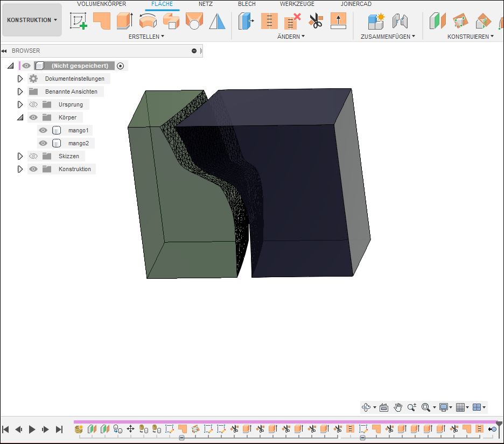The width and height of the screenshot is (504, 444).
Task: Collapse the Körper folder
Action: click(x=20, y=117)
